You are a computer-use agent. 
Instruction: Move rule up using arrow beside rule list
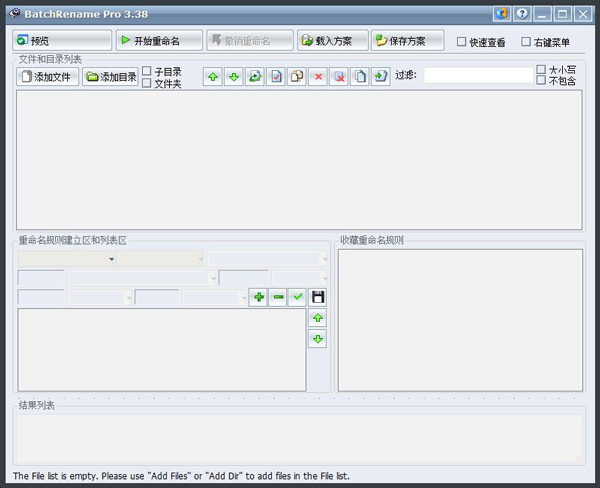(x=318, y=318)
